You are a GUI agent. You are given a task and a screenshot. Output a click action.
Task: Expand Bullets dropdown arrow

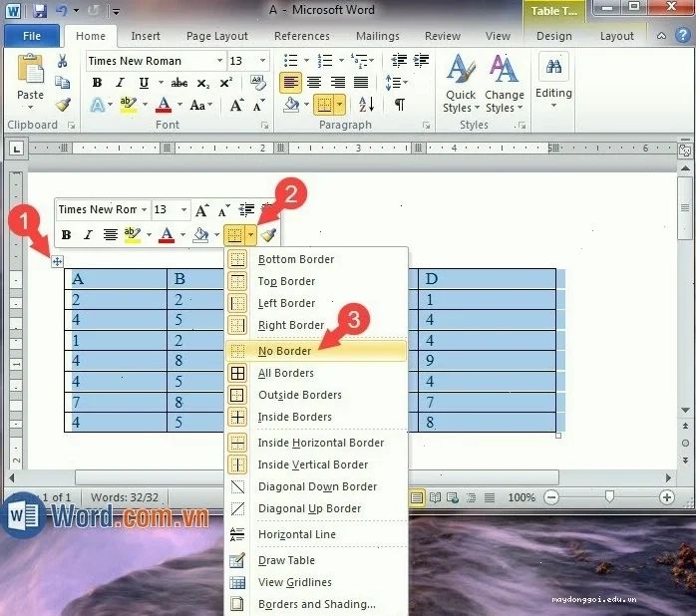[x=306, y=61]
